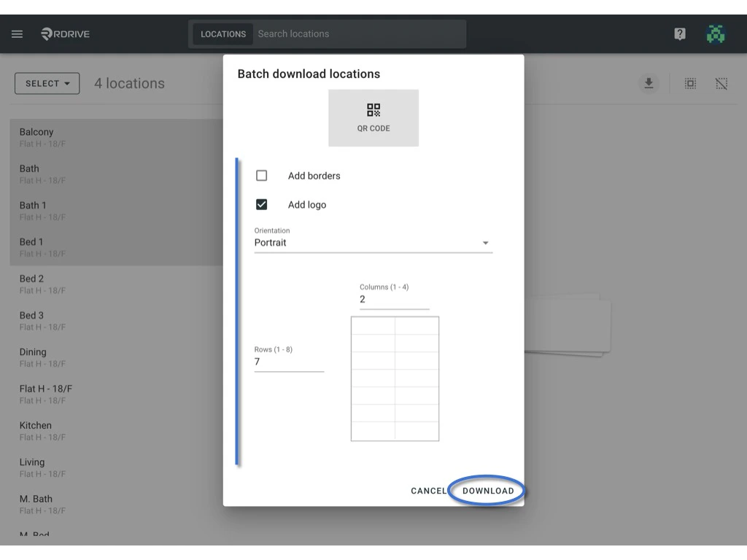The height and width of the screenshot is (560, 747).
Task: Deselect all using the crossed dotted-square icon
Action: coord(721,83)
